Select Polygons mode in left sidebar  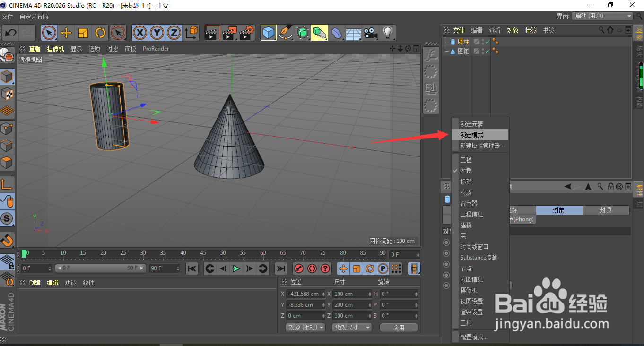pyautogui.click(x=7, y=163)
